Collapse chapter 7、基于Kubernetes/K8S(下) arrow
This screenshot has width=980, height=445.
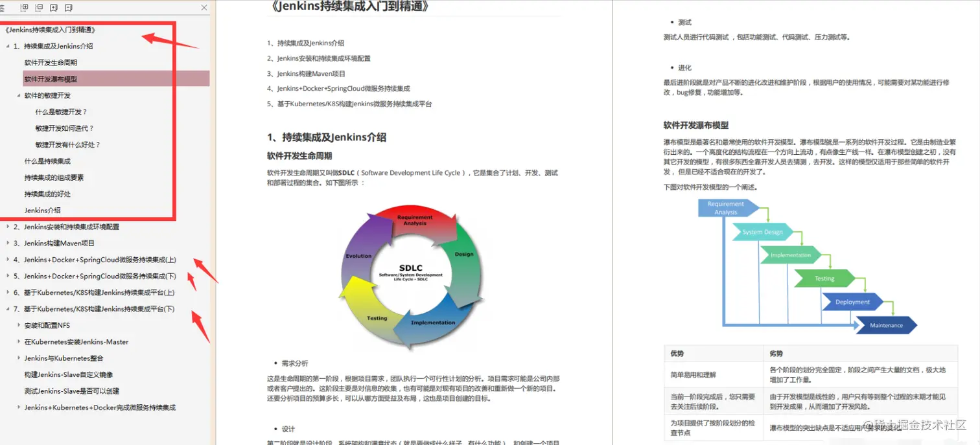point(8,309)
